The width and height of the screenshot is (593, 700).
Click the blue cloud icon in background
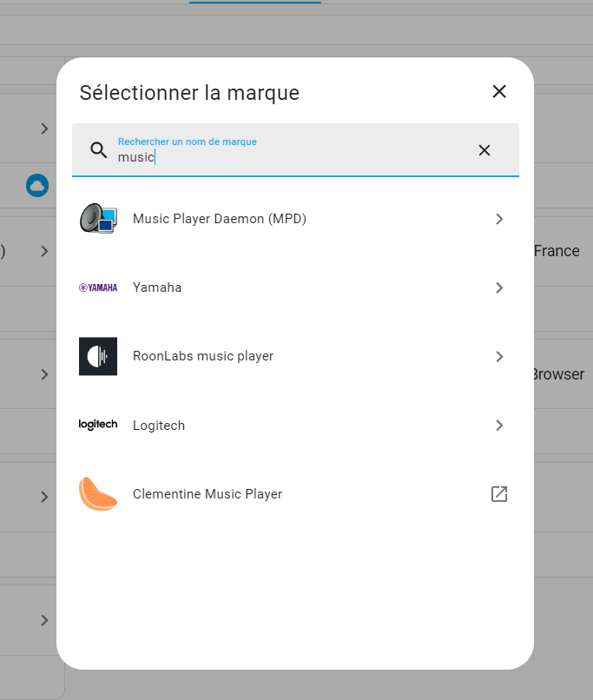[37, 185]
